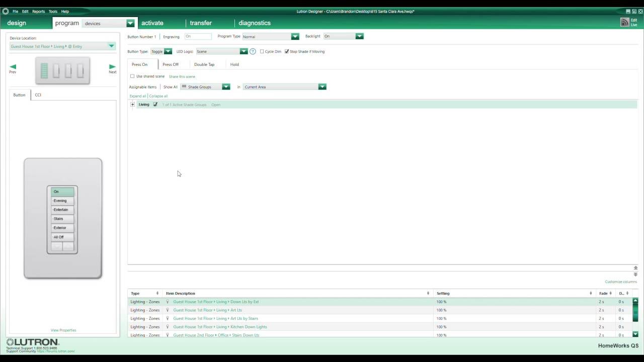This screenshot has height=362, width=644.
Task: Click bulb icon in Down Lts by Ext row
Action: (168, 302)
